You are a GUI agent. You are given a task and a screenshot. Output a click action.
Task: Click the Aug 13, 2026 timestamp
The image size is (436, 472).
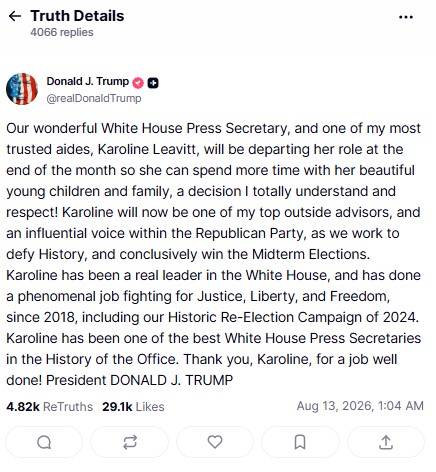pos(360,406)
